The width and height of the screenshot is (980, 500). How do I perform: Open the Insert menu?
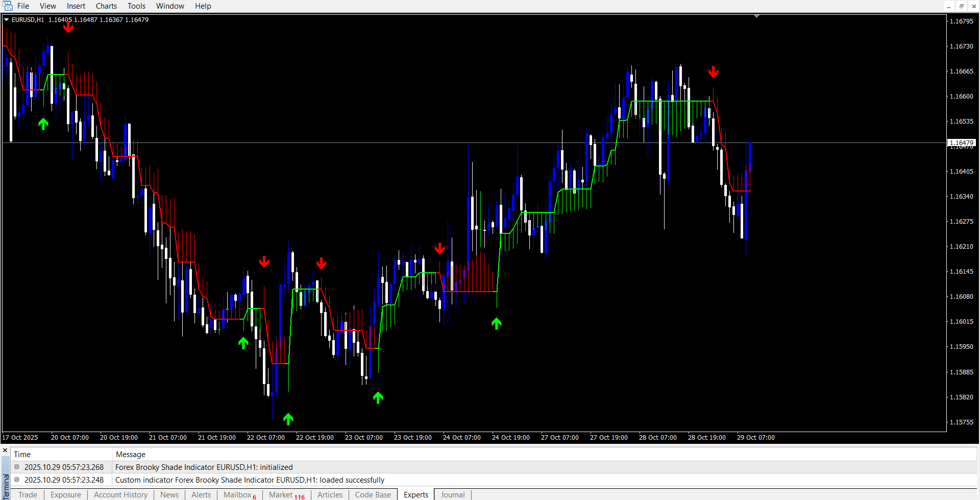pyautogui.click(x=76, y=6)
